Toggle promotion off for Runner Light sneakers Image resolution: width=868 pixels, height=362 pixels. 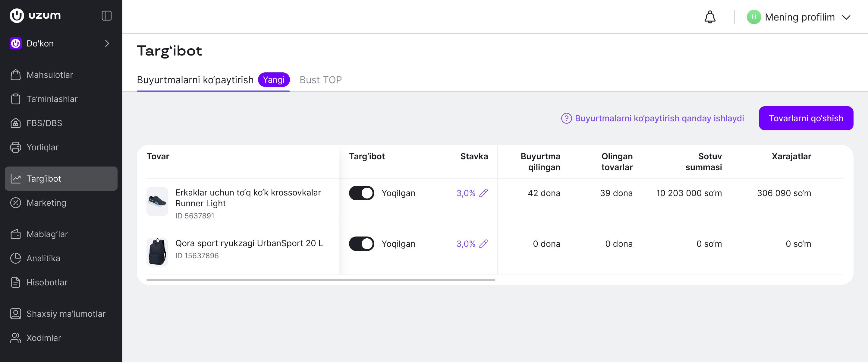coord(361,193)
